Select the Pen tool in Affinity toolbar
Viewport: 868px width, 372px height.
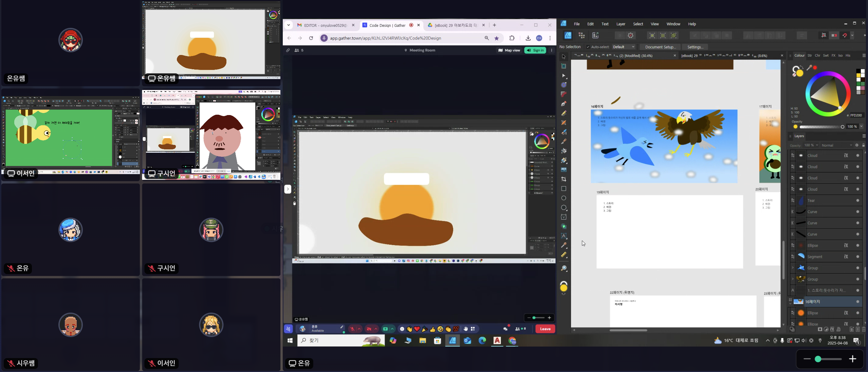pyautogui.click(x=564, y=104)
